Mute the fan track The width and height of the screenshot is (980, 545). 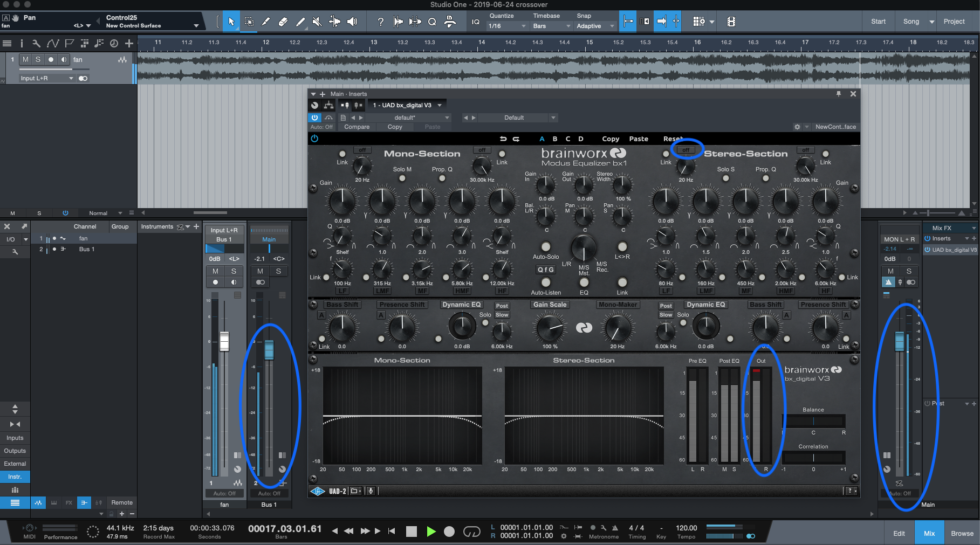pyautogui.click(x=25, y=59)
